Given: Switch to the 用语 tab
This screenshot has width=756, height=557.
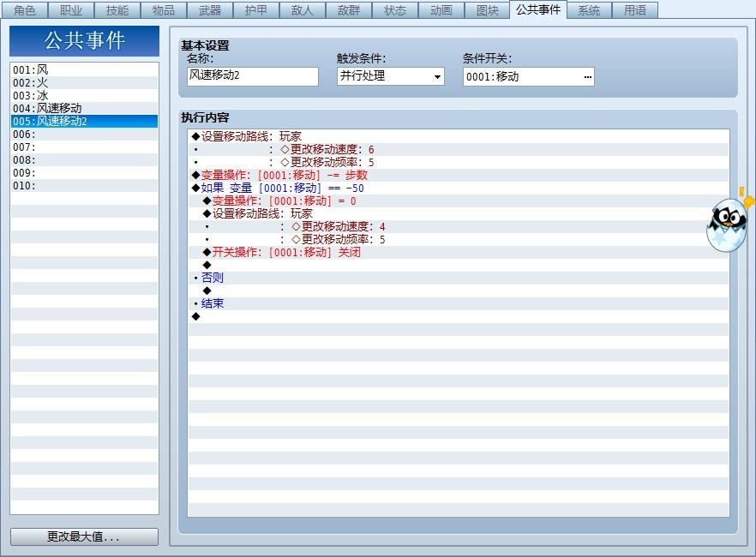Looking at the screenshot, I should point(635,10).
